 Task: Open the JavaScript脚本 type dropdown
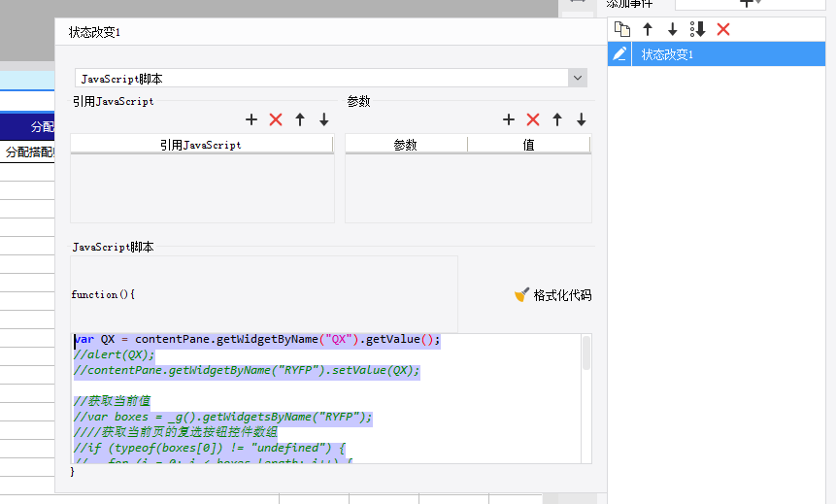[x=578, y=78]
